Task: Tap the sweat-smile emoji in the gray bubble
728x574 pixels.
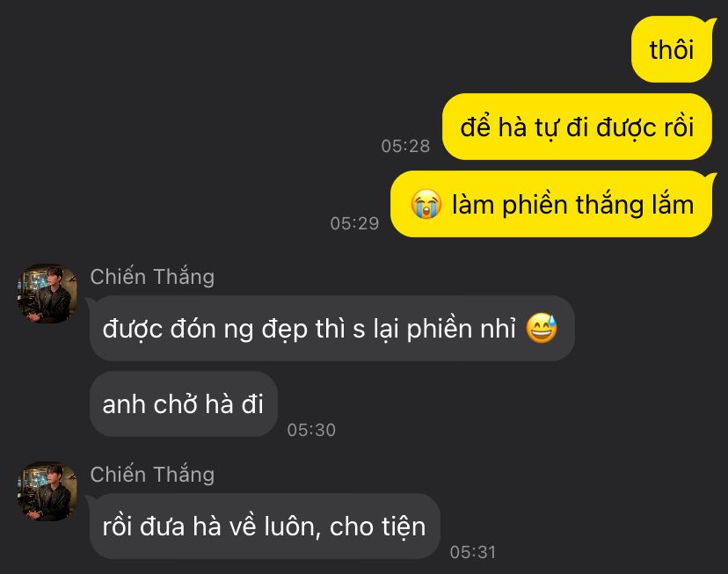Action: pos(542,329)
